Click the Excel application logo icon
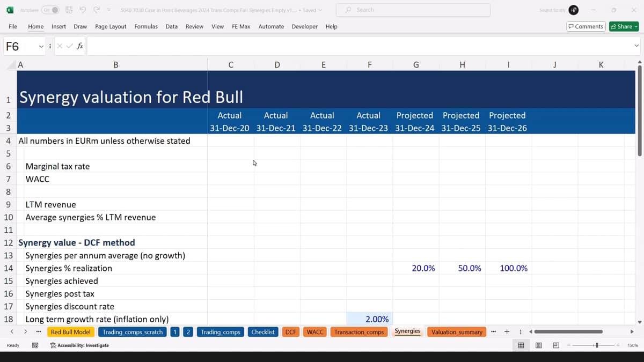 [10, 10]
